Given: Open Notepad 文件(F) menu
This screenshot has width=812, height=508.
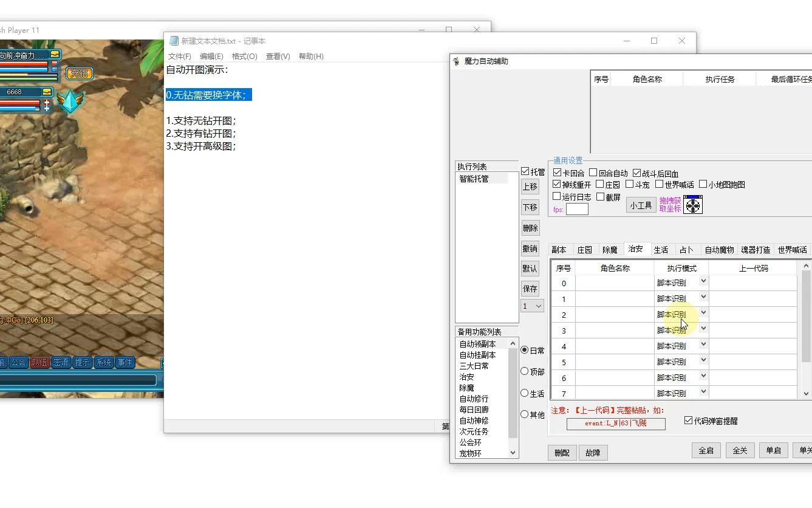Looking at the screenshot, I should [x=180, y=56].
